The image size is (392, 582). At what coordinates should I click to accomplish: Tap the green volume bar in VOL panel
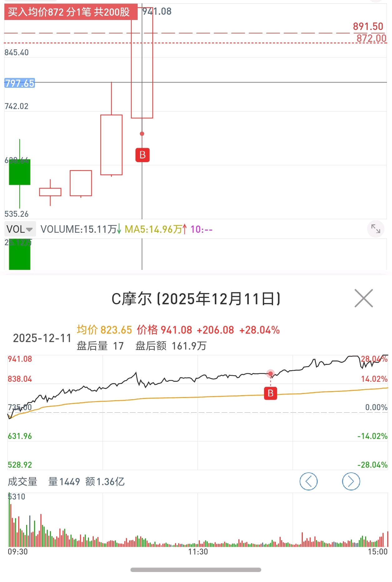click(20, 255)
